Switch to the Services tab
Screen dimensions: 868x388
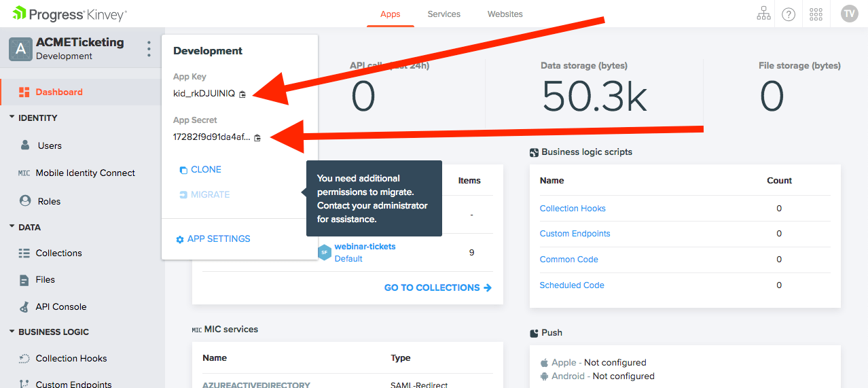444,14
